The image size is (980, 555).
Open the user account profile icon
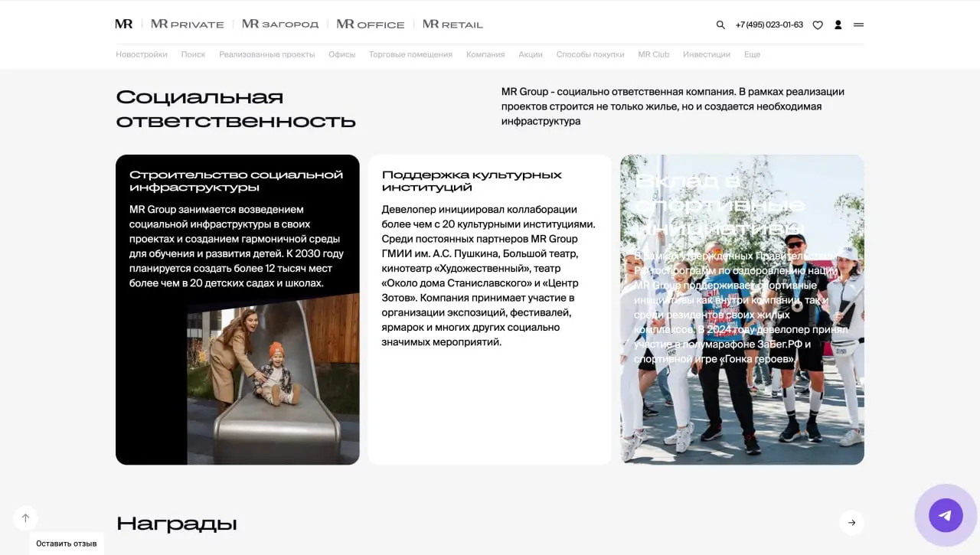pos(838,24)
